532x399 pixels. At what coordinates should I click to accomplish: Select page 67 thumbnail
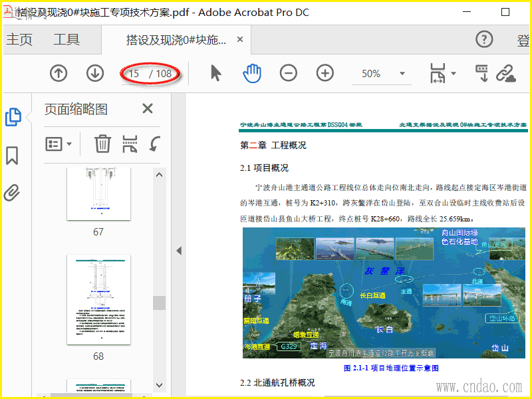98,194
